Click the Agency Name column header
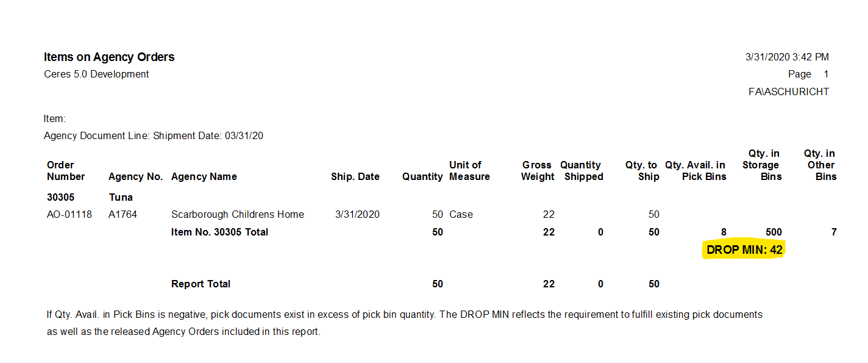The width and height of the screenshot is (868, 363). [204, 177]
